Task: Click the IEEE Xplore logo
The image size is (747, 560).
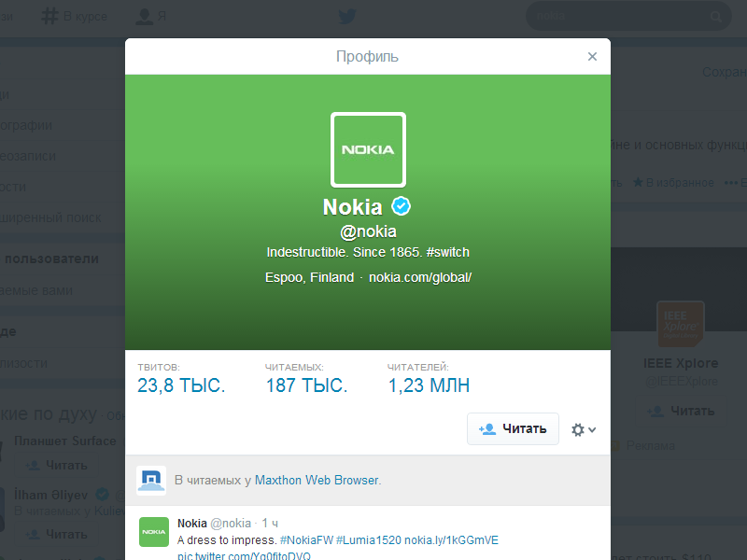Action: tap(681, 324)
